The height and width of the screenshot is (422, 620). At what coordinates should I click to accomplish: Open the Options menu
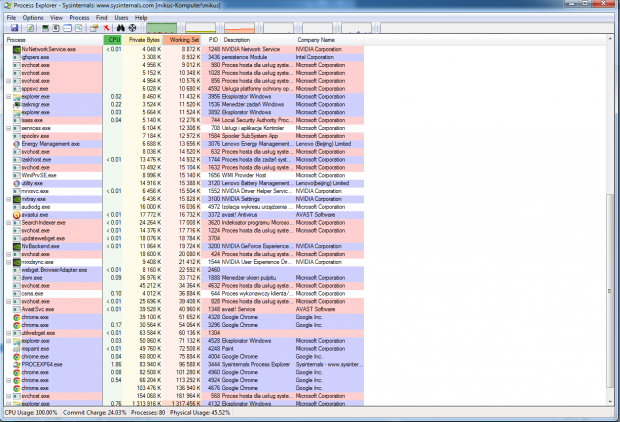[33, 18]
